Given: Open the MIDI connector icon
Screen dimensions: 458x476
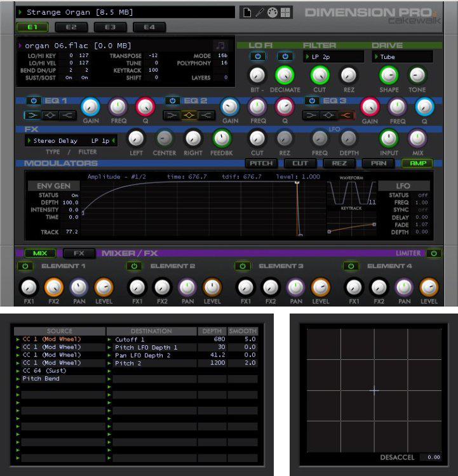Looking at the screenshot, I should coord(273,13).
